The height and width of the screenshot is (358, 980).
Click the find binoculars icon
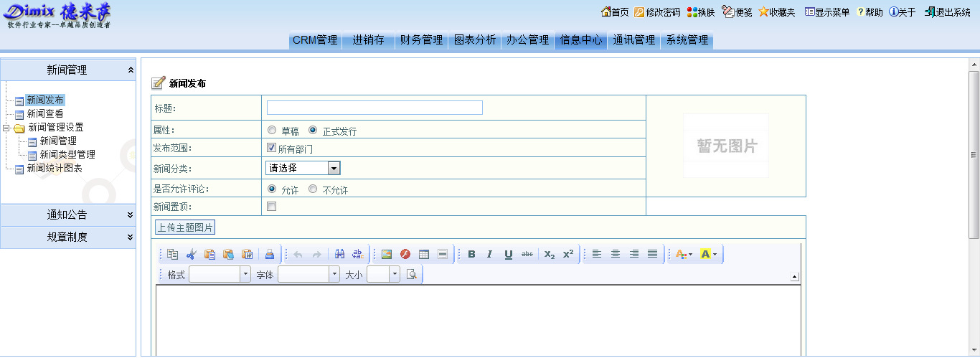(339, 254)
